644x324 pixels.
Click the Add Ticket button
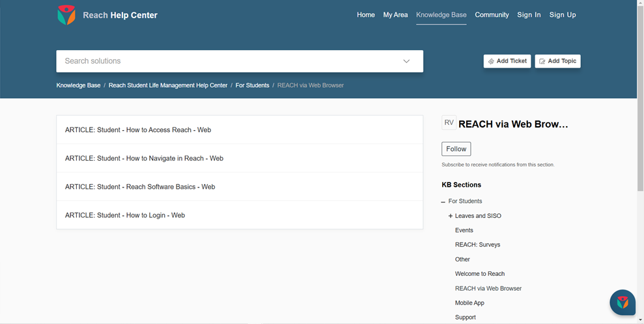pos(507,61)
